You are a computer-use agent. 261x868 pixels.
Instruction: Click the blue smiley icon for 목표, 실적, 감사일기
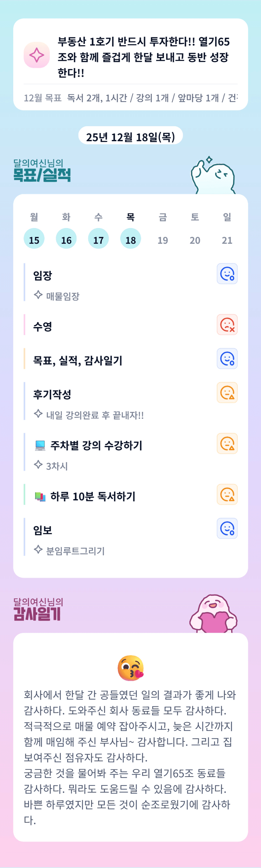tap(227, 359)
